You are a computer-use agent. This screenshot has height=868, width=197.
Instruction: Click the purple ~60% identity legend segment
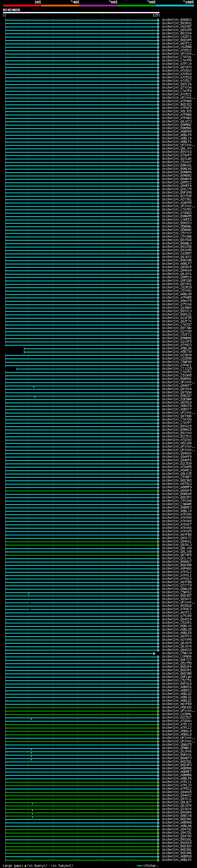point(99,6)
